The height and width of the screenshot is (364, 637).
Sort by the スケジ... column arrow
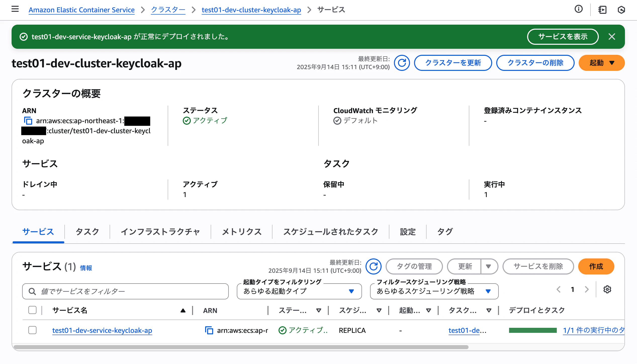(379, 311)
